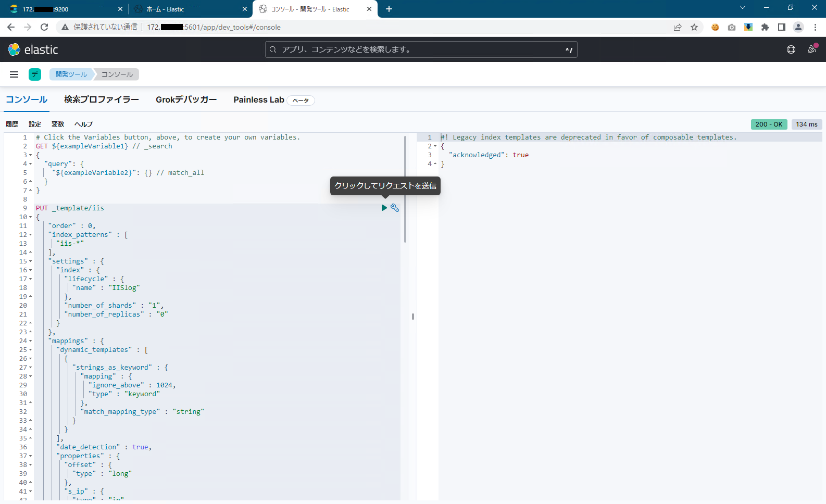Click the "date_detection" : true line

tap(104, 447)
